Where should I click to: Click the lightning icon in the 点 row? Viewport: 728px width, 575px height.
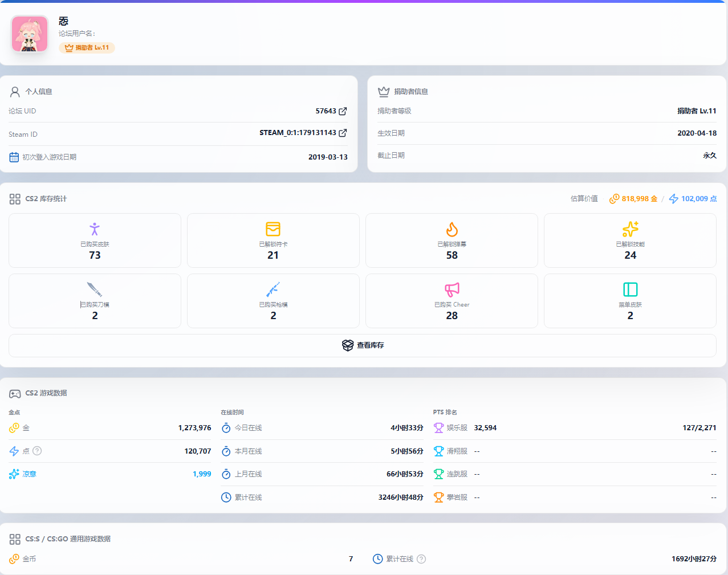14,451
